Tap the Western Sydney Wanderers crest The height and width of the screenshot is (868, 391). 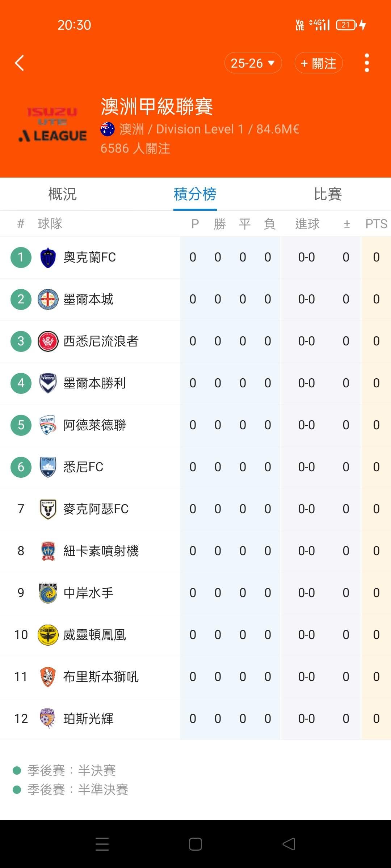coord(48,341)
